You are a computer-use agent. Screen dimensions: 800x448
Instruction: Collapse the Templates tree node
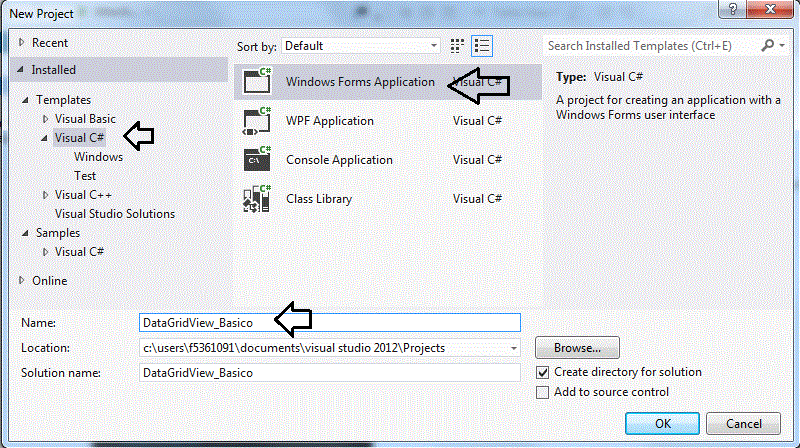point(25,100)
